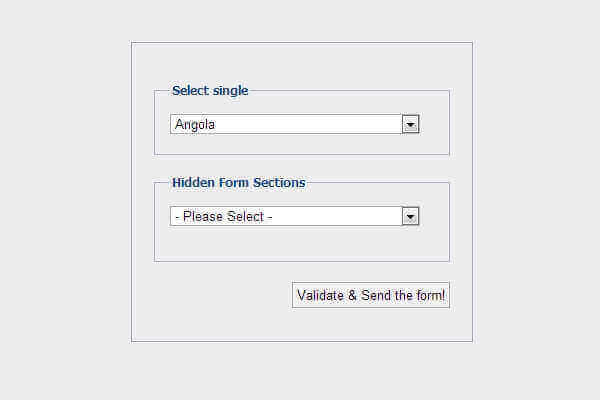
Task: Click the gray page background outside the form
Action: 60,200
